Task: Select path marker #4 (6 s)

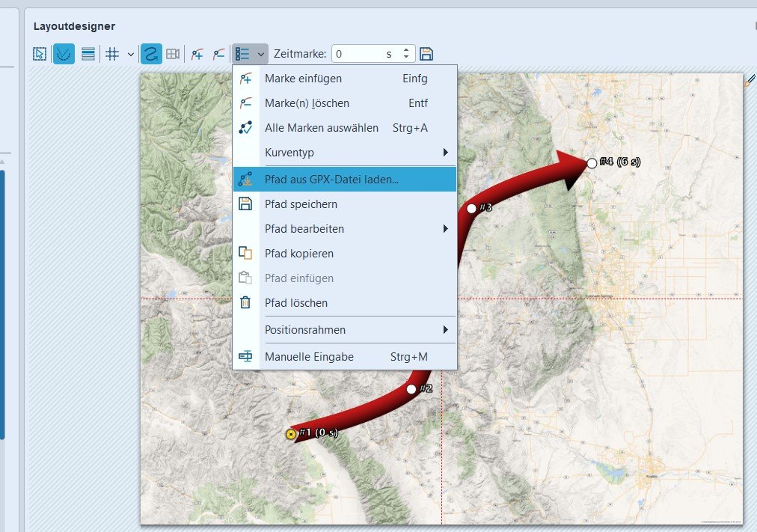Action: 592,162
